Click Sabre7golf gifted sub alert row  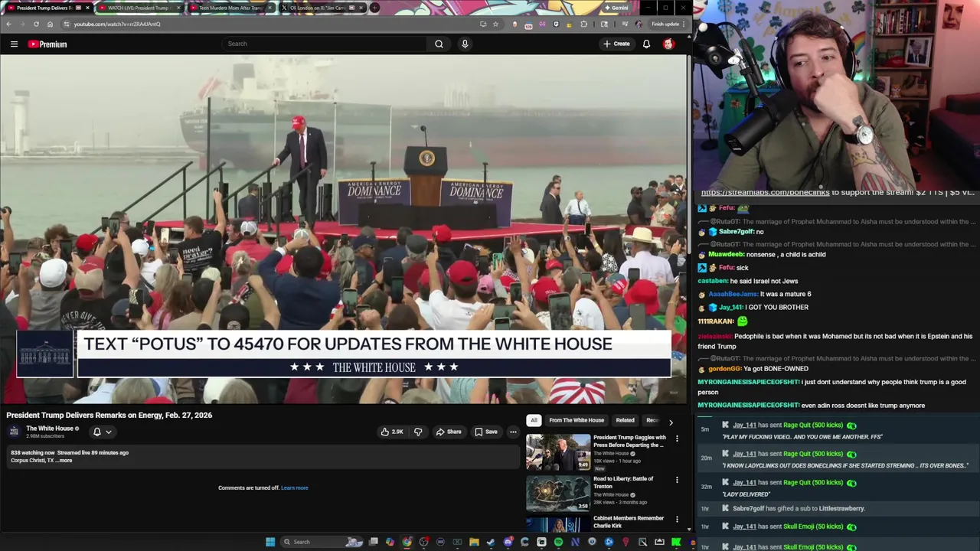tap(838, 508)
